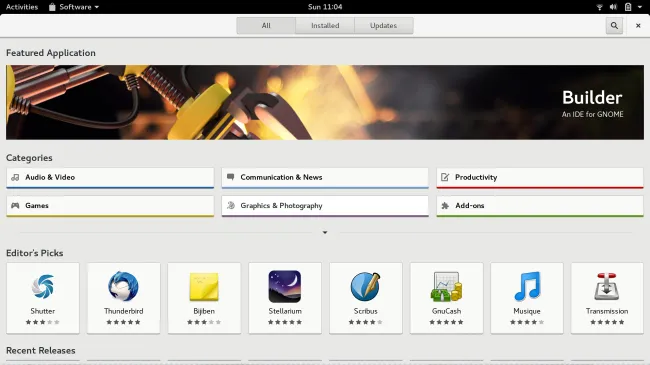Screen dimensions: 650x365
Task: Open the Thunderbird app icon
Action: (x=123, y=286)
